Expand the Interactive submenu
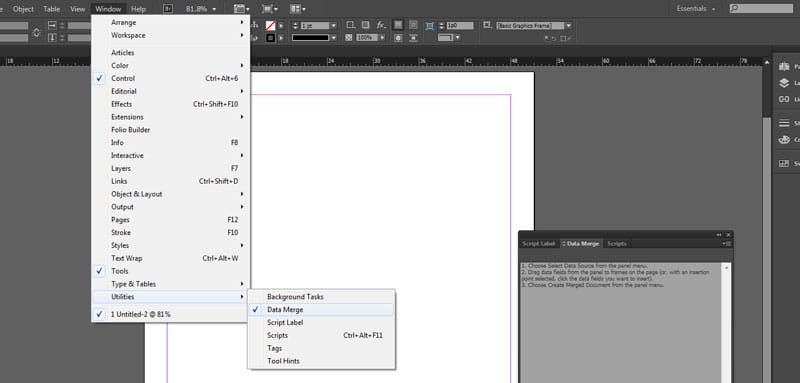 tap(171, 156)
